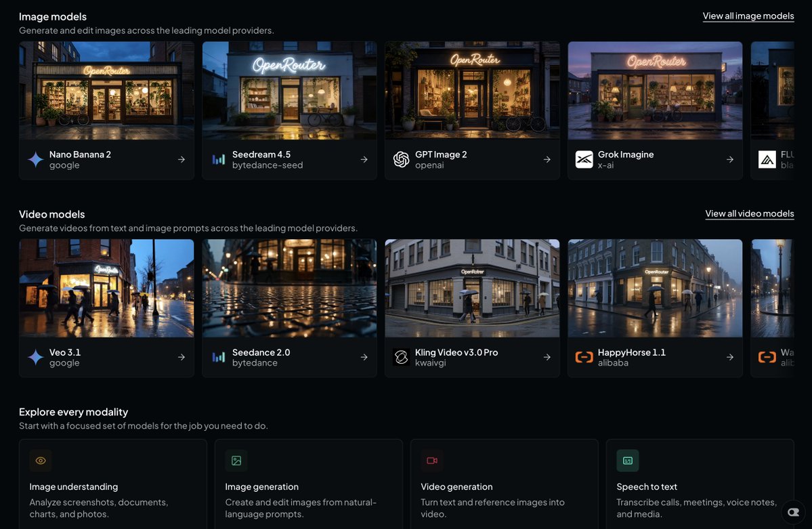Click the 'Image models' section heading
The width and height of the screenshot is (812, 529).
(x=53, y=16)
